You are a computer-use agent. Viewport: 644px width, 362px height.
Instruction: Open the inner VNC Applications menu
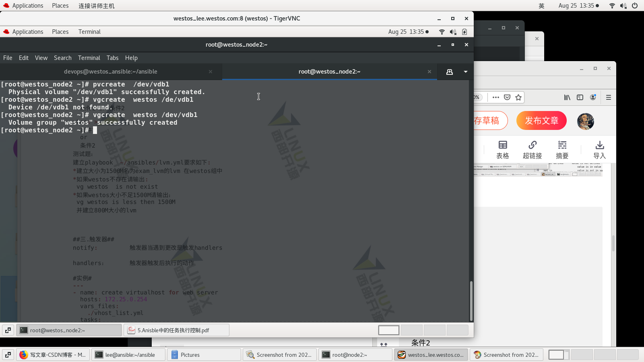click(x=23, y=32)
